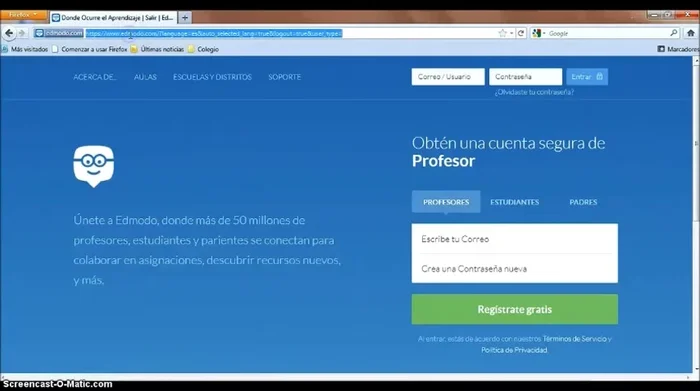Select the Donde Ocurre el Aprendizaje tab

113,18
